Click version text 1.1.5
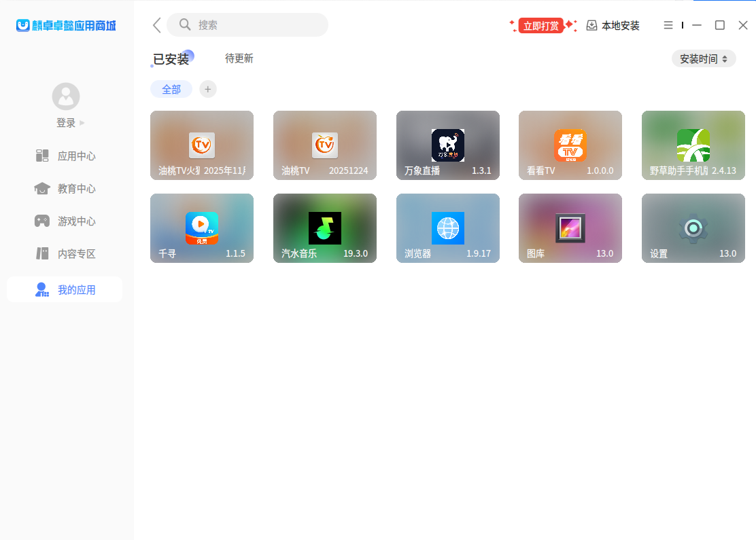Screen dimensions: 756x540 pos(235,253)
